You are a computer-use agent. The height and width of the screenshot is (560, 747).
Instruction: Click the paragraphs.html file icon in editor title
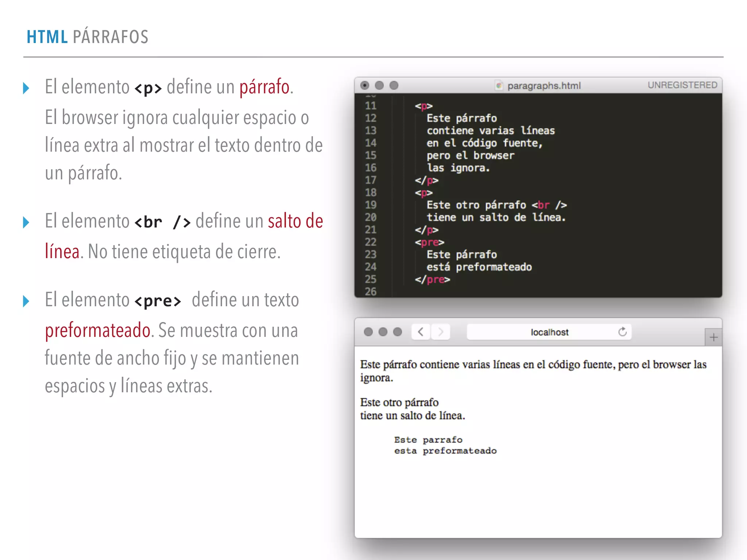[x=499, y=86]
